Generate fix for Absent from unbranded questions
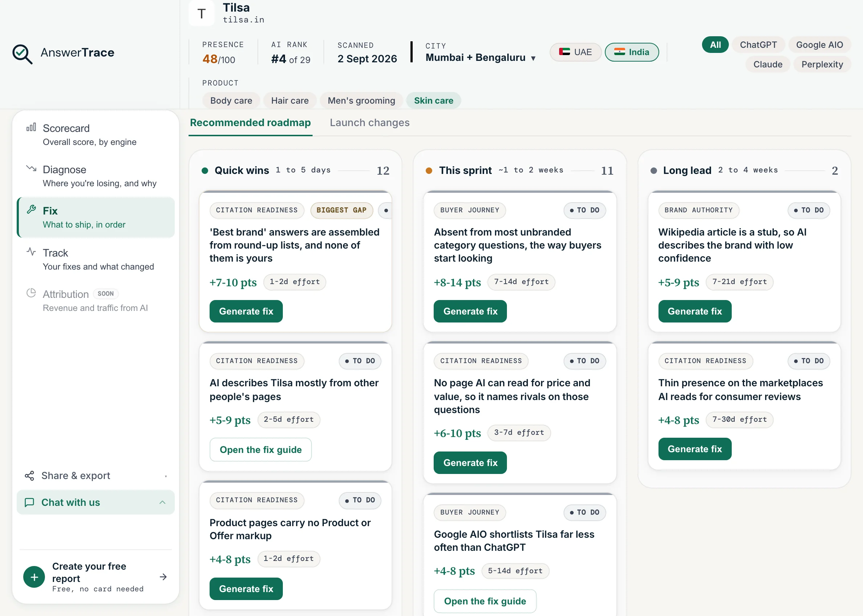The image size is (863, 616). (470, 311)
